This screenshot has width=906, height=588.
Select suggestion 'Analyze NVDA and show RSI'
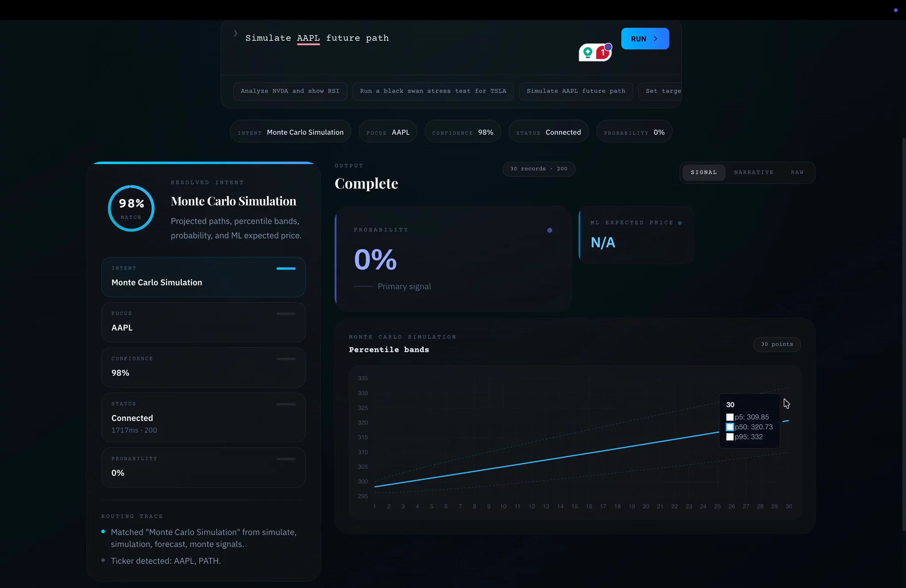(x=290, y=91)
